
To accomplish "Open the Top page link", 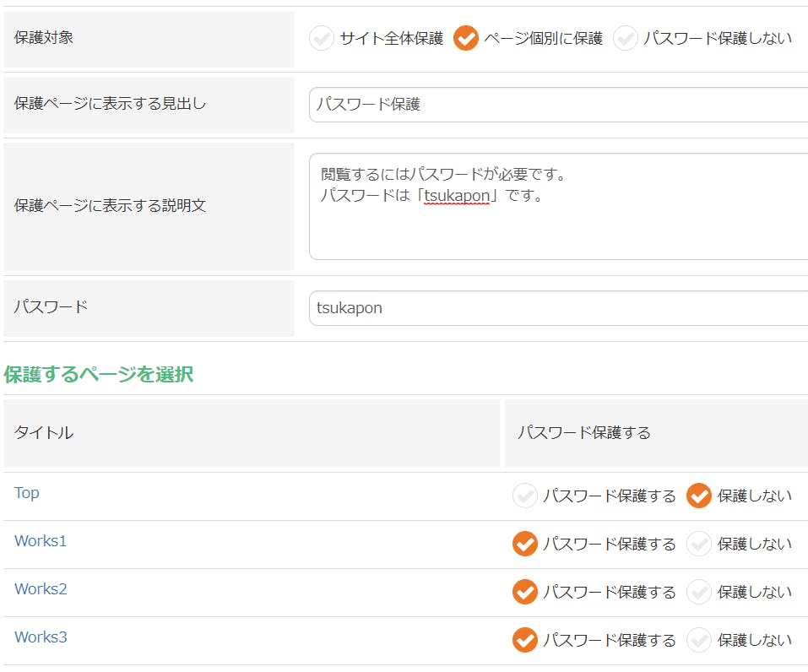I will pyautogui.click(x=25, y=493).
